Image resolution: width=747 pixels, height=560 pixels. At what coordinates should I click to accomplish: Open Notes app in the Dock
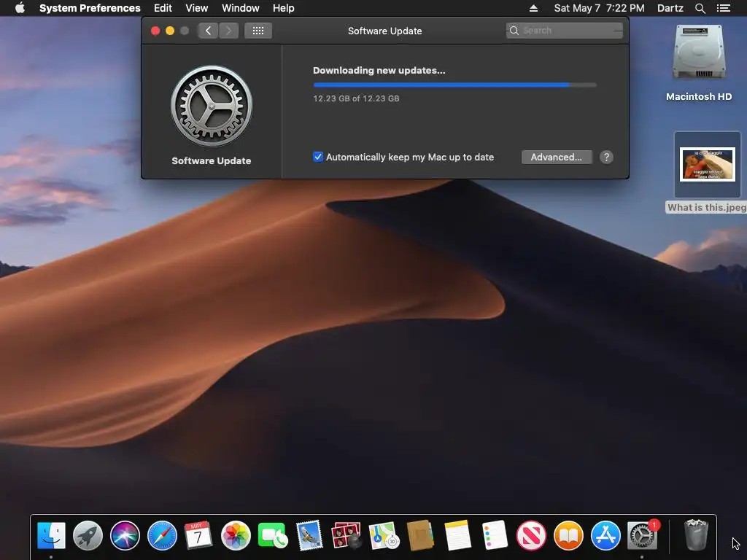tap(457, 535)
